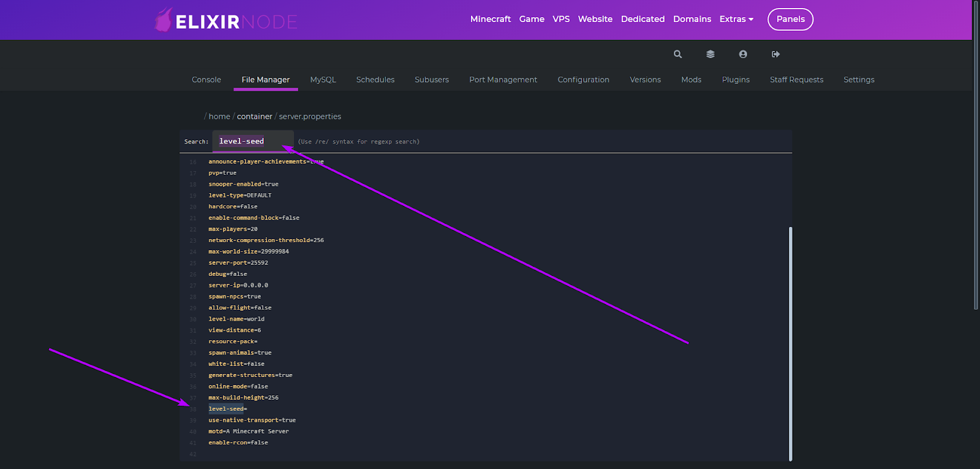980x469 pixels.
Task: Place cursor on server-port=25592 line
Action: [x=238, y=263]
